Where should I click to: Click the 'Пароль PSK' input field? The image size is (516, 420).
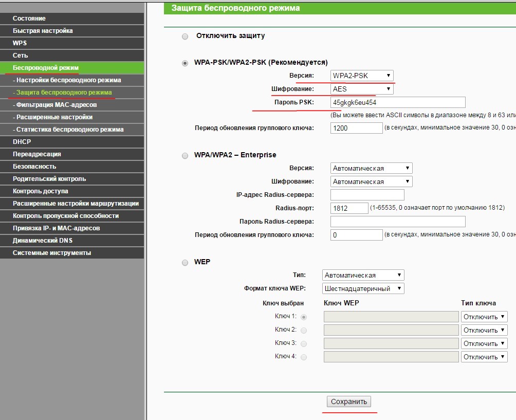click(398, 102)
